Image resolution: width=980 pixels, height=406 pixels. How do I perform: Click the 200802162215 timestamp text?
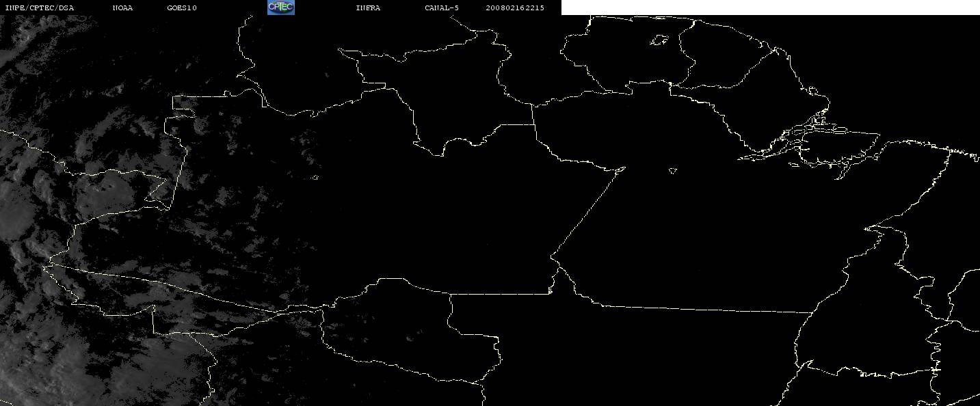[x=515, y=8]
